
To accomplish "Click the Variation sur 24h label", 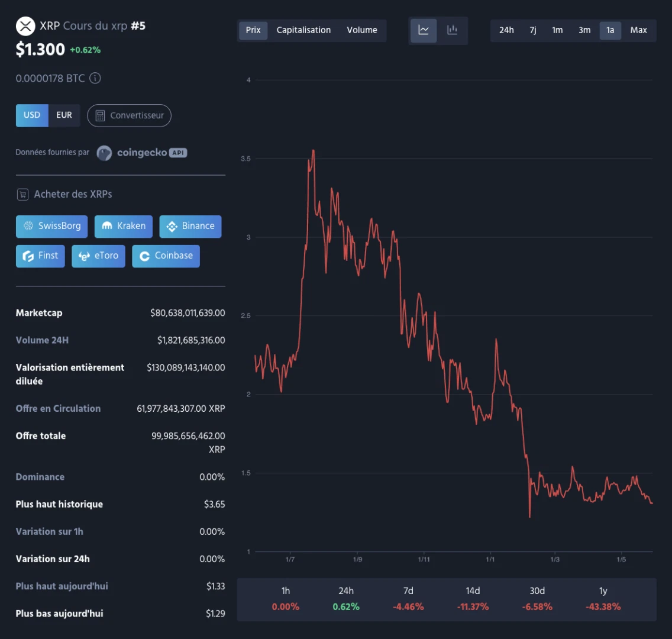I will (53, 559).
